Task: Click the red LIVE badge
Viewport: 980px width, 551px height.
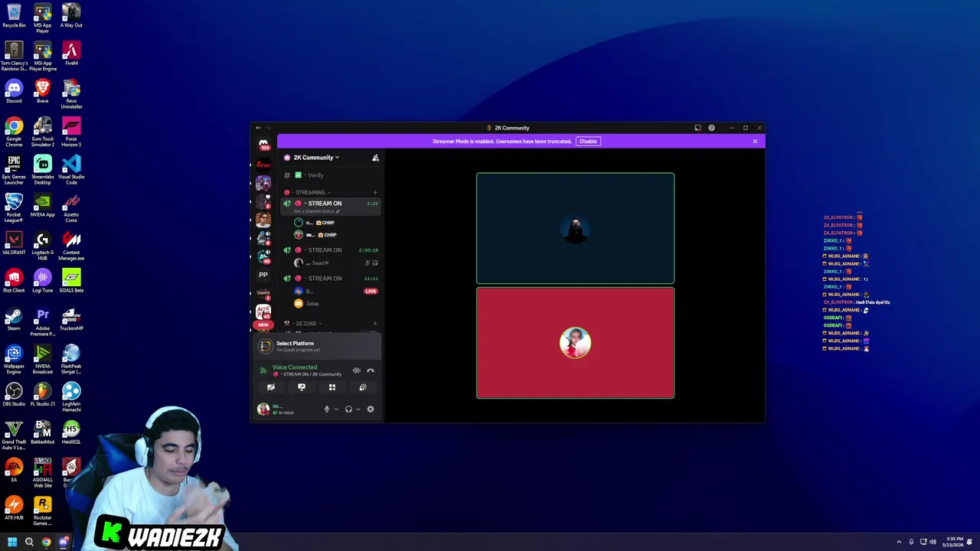Action: point(371,292)
